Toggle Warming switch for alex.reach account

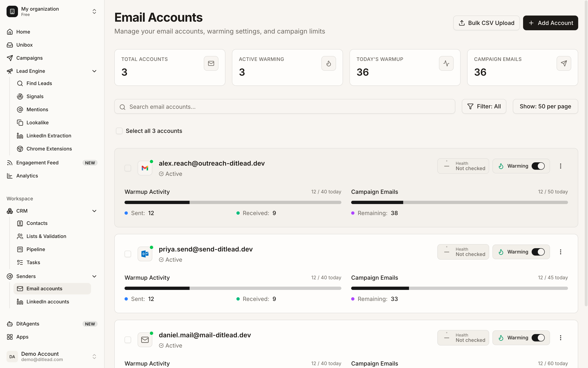tap(538, 166)
